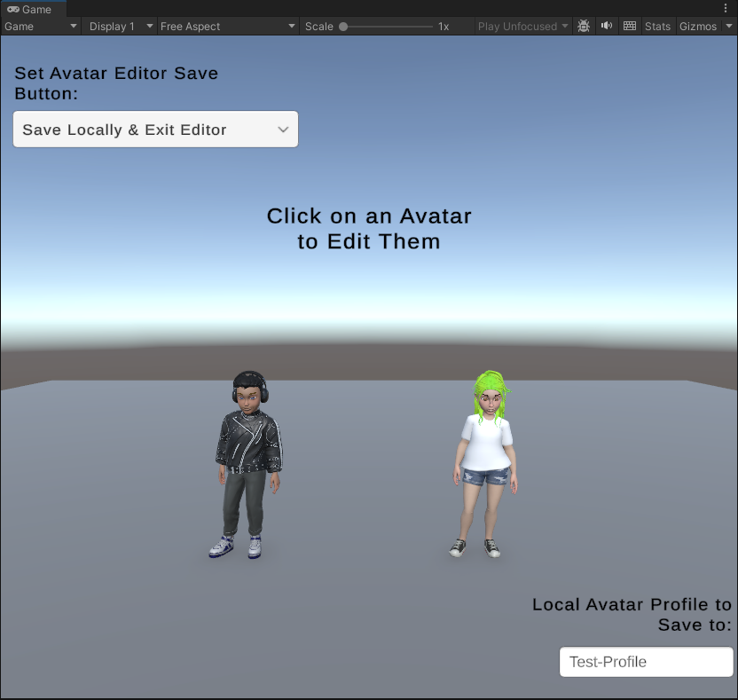
Task: Toggle Gizmos visibility
Action: point(697,27)
